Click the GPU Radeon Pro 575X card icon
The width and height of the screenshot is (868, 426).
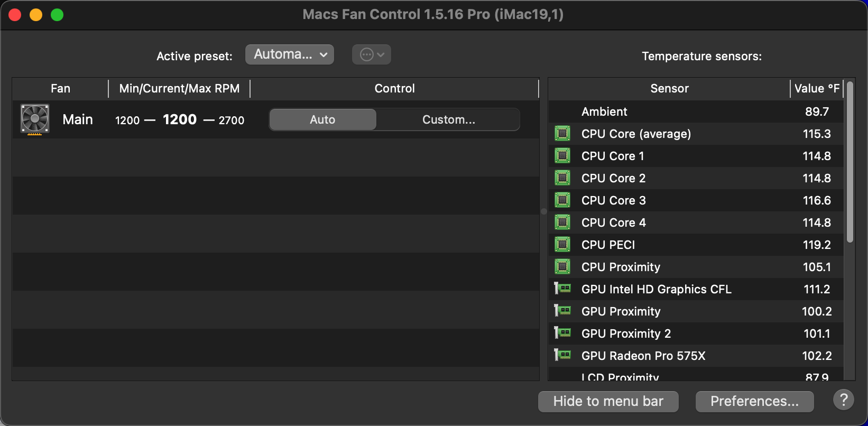click(562, 355)
